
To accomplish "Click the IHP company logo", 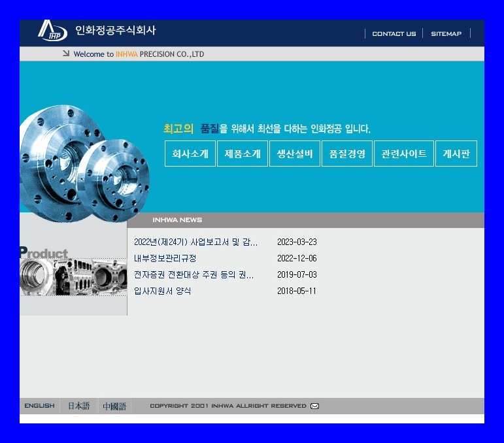I will [52, 31].
